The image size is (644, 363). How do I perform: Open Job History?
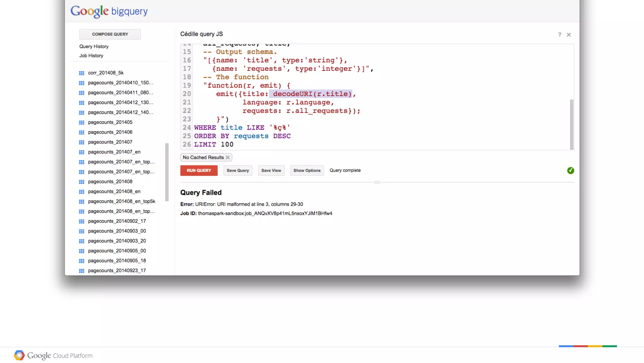[91, 56]
